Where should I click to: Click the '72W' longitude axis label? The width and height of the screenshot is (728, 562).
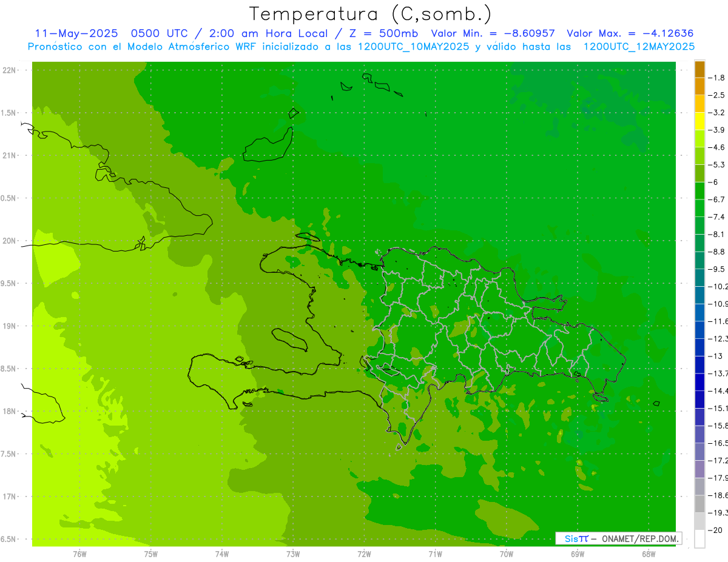click(x=364, y=554)
